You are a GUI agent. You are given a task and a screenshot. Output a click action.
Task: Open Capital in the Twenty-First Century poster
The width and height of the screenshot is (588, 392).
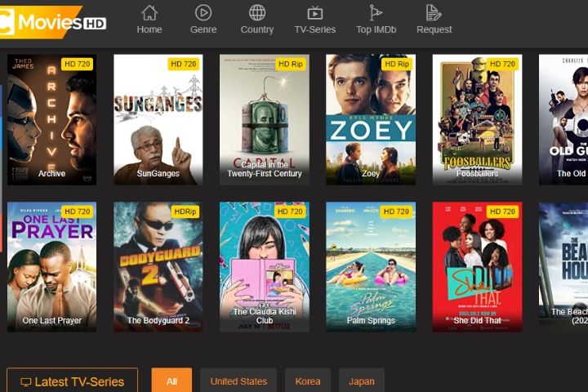click(265, 120)
